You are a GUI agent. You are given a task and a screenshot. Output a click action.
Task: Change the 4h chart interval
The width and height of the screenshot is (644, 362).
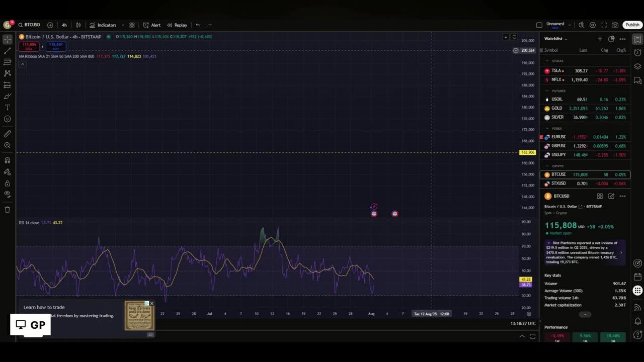pos(64,25)
